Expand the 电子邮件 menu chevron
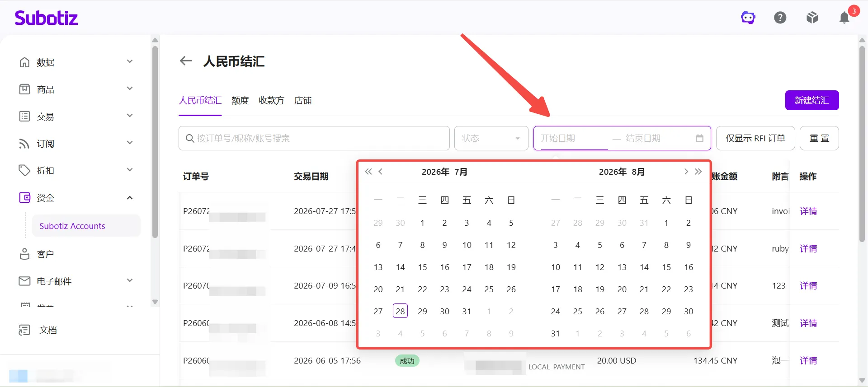 click(130, 280)
